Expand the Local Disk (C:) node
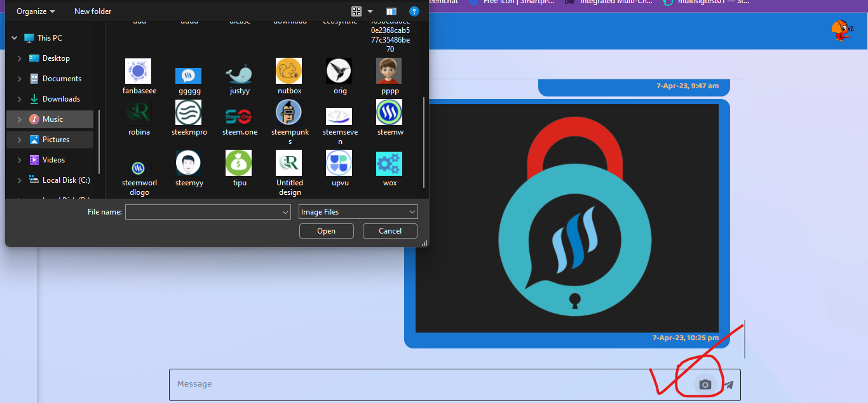 [x=20, y=180]
